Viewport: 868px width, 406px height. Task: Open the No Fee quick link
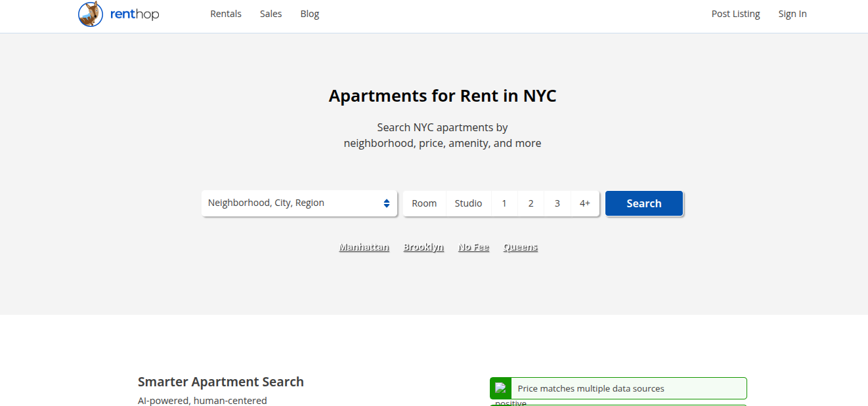[x=473, y=247]
